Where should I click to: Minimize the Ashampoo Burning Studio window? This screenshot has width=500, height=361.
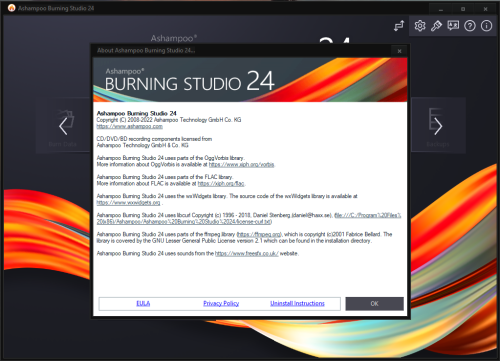441,9
